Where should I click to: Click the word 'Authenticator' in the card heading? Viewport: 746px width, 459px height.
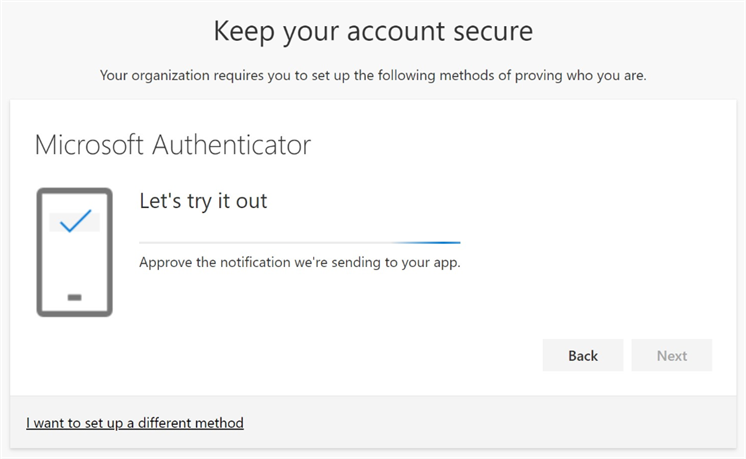click(x=231, y=145)
